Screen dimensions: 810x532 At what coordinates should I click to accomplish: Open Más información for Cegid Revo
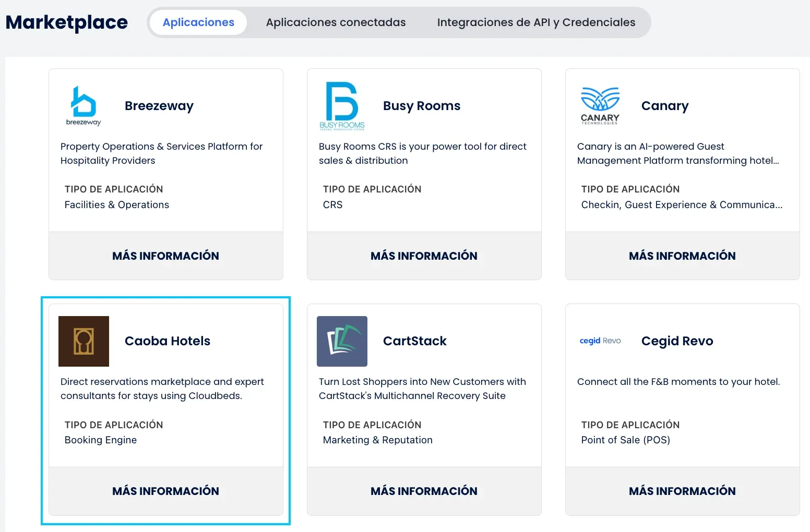click(683, 491)
